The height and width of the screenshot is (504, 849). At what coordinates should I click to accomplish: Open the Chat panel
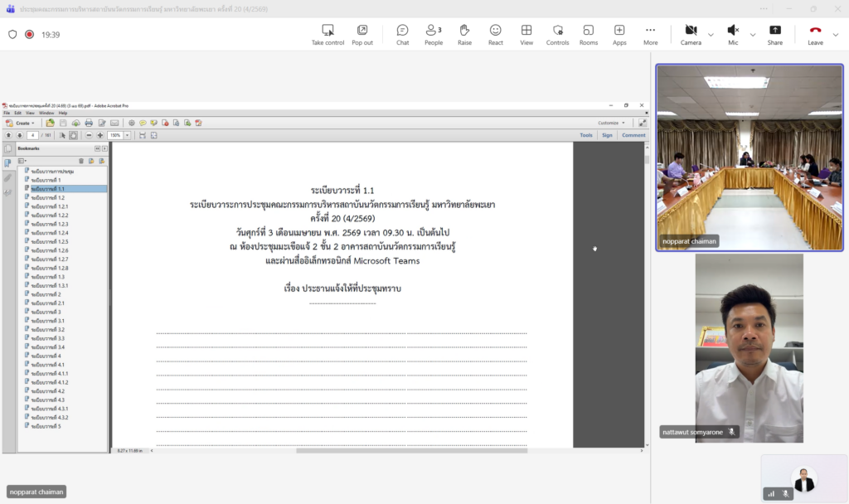(x=402, y=34)
